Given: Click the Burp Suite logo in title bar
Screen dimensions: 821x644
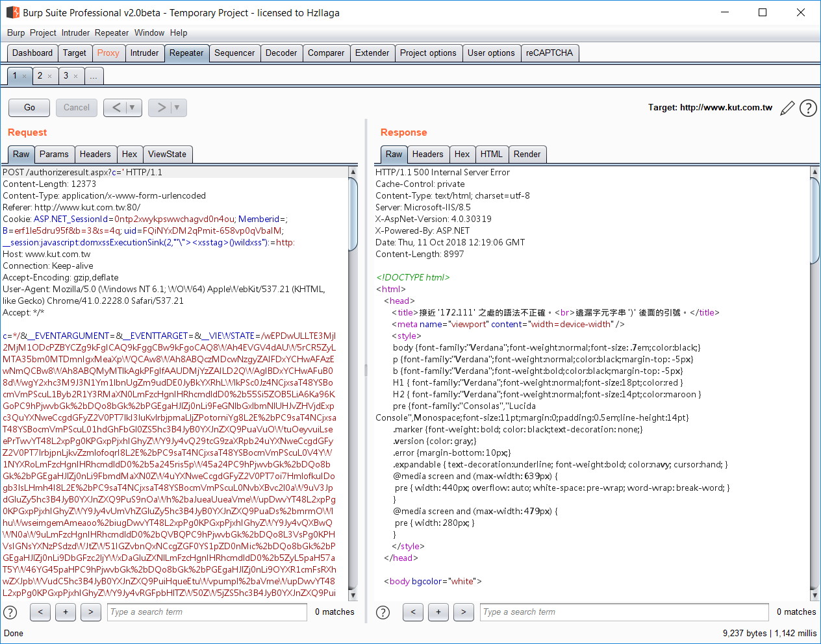Looking at the screenshot, I should tap(12, 12).
